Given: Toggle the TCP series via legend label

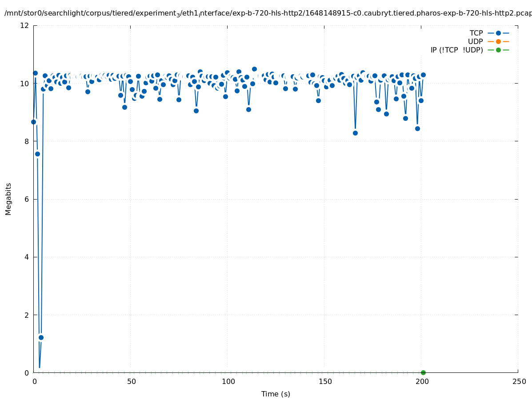Looking at the screenshot, I should (x=476, y=33).
